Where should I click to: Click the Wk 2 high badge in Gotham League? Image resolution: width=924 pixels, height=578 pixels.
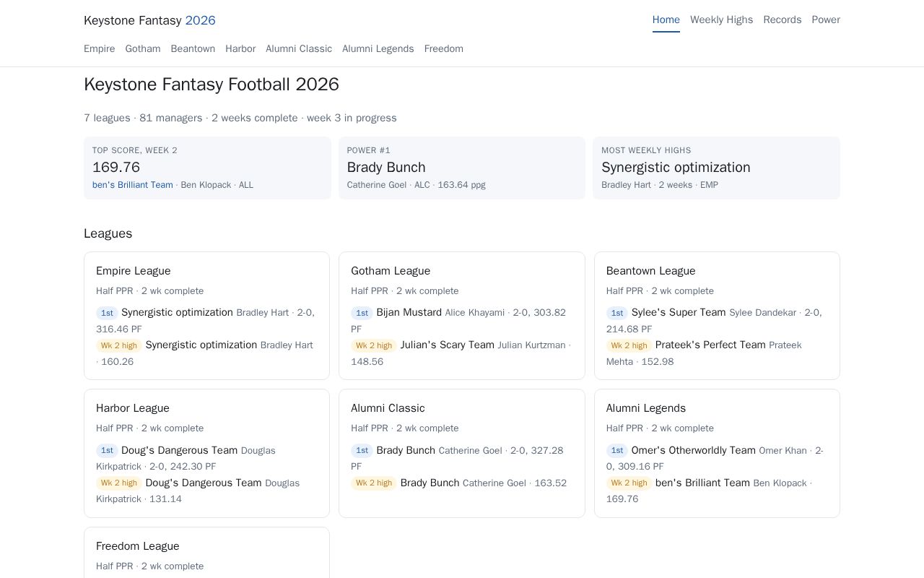(374, 345)
